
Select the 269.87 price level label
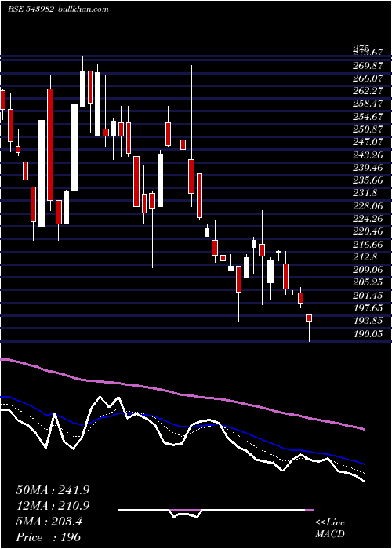coord(368,66)
